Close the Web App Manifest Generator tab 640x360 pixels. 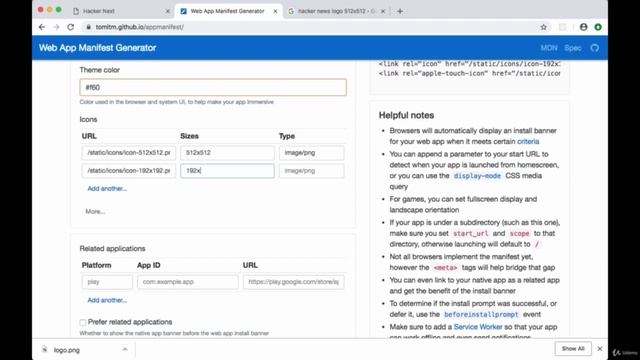tap(275, 11)
